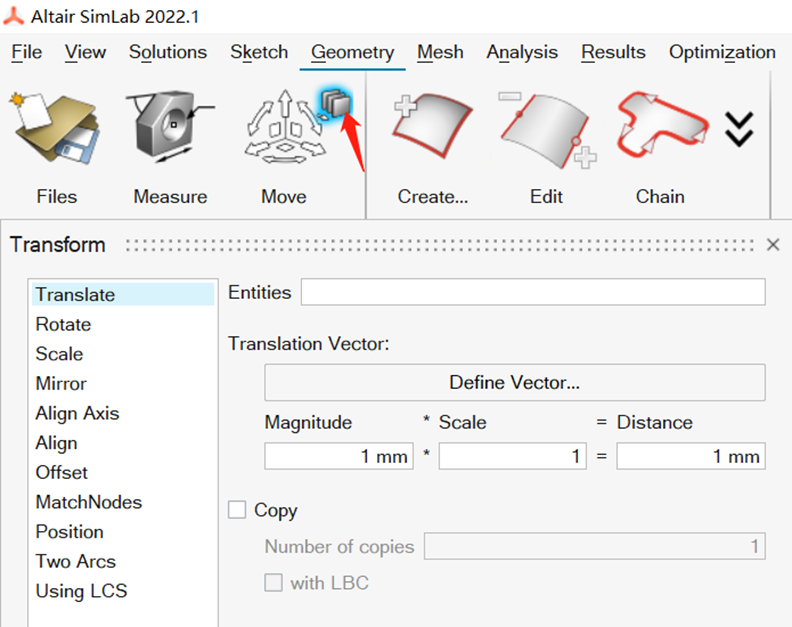The width and height of the screenshot is (792, 627).
Task: Click the Scale value field
Action: (513, 456)
